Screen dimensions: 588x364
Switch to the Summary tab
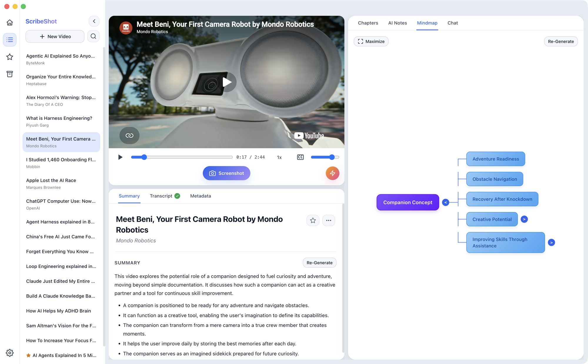coord(129,196)
